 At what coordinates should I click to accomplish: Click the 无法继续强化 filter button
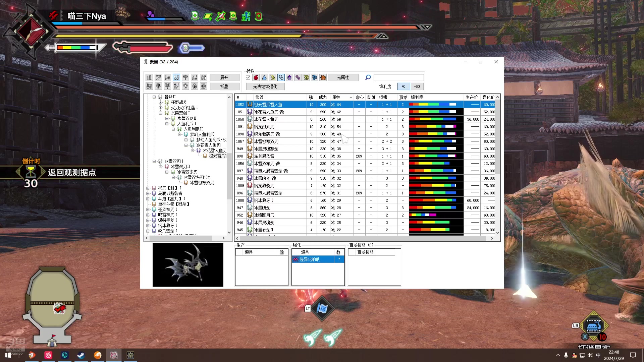pyautogui.click(x=265, y=86)
